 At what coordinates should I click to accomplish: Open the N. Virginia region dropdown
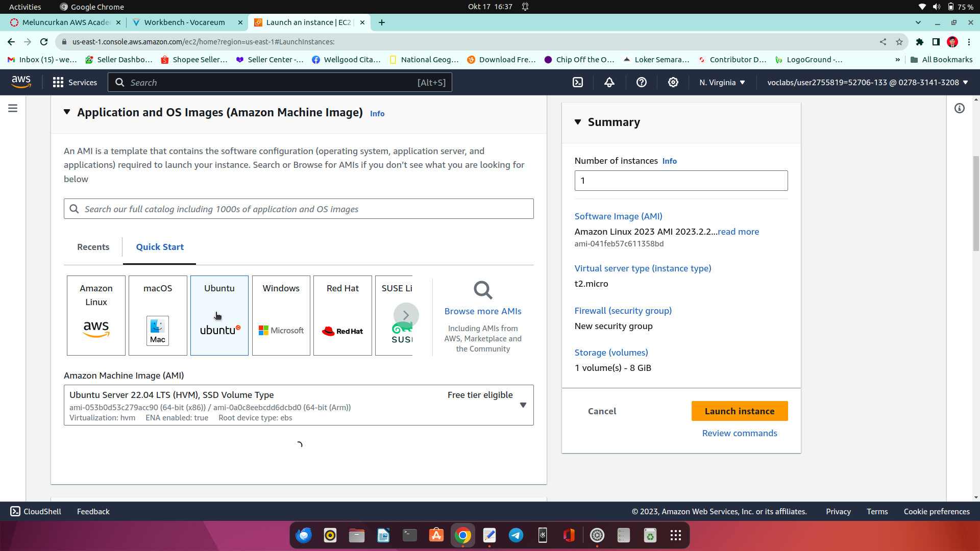point(722,82)
